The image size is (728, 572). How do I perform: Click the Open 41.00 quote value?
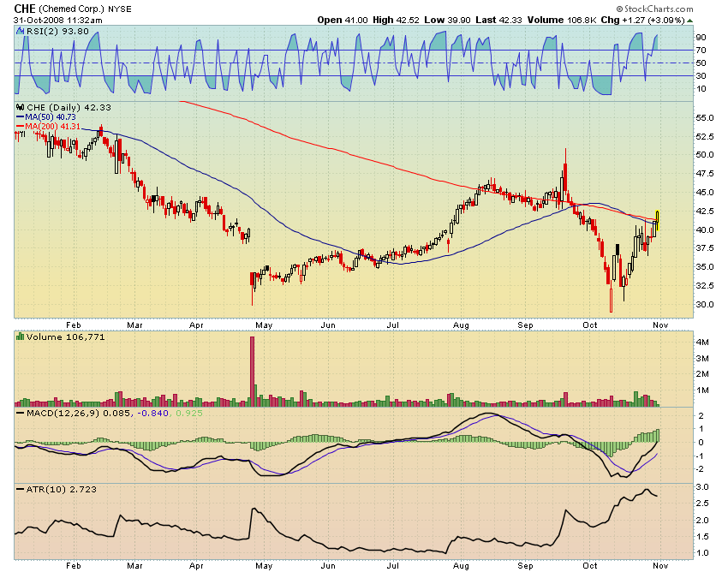click(343, 20)
